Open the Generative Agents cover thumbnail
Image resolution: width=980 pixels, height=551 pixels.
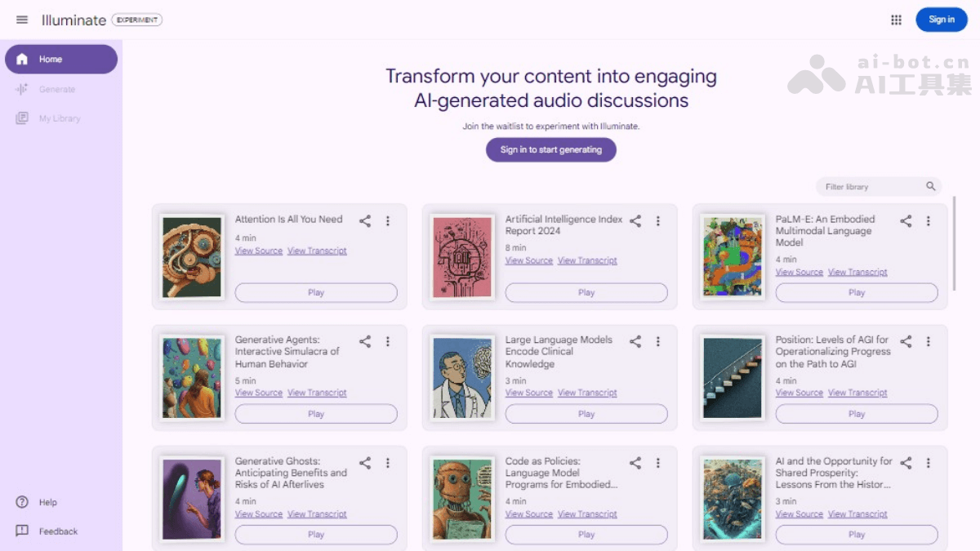192,378
